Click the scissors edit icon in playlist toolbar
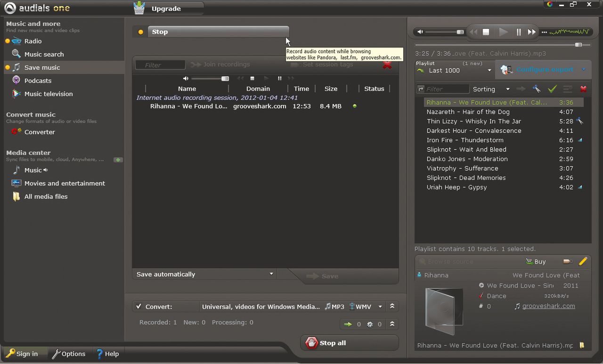This screenshot has height=364, width=603. point(536,89)
